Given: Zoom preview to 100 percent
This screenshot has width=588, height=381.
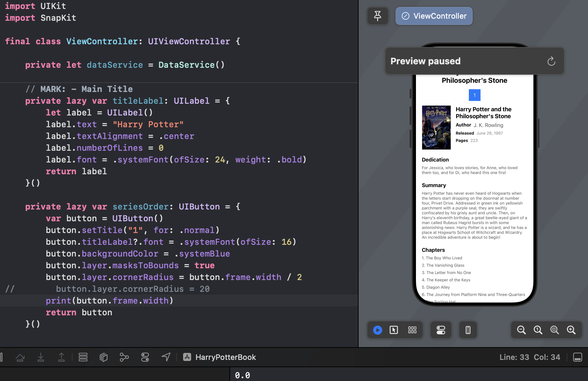Looking at the screenshot, I should click(538, 330).
